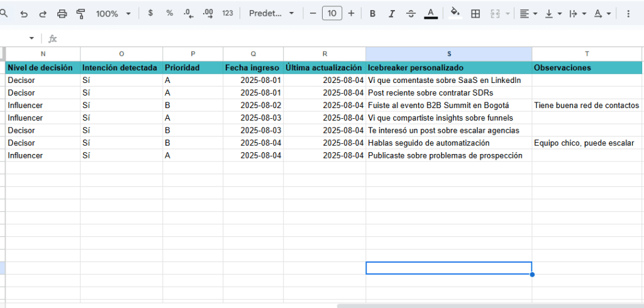The width and height of the screenshot is (644, 308).
Task: Select column T header
Action: (x=587, y=54)
